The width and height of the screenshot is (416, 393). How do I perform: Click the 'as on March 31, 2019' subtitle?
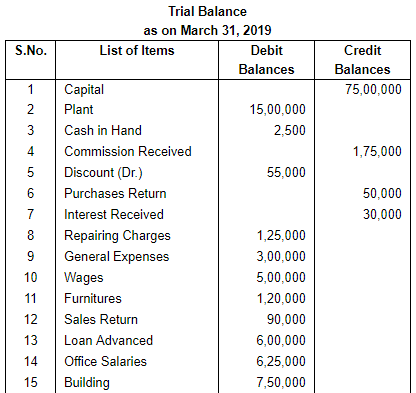tap(207, 30)
